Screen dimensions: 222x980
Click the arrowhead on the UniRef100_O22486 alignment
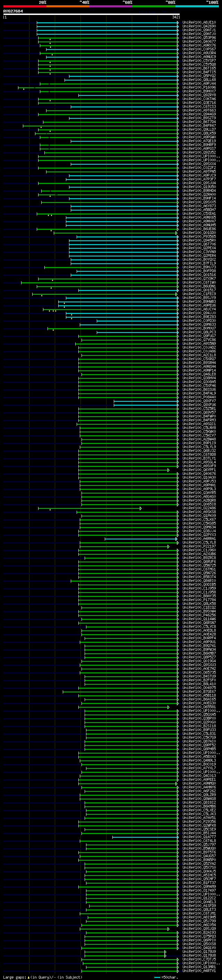[141, 508]
